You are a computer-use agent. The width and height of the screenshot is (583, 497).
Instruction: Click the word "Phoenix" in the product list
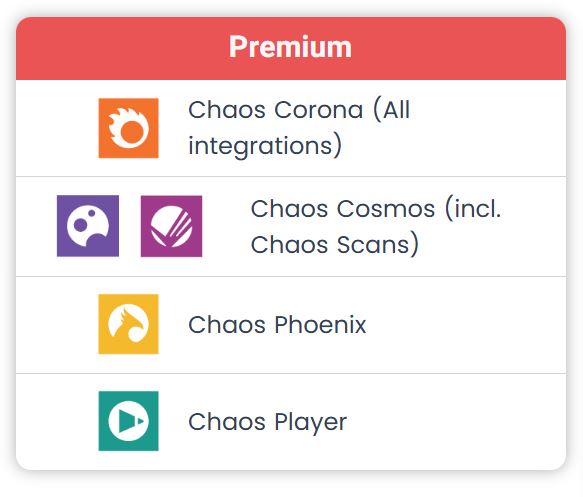pos(321,325)
